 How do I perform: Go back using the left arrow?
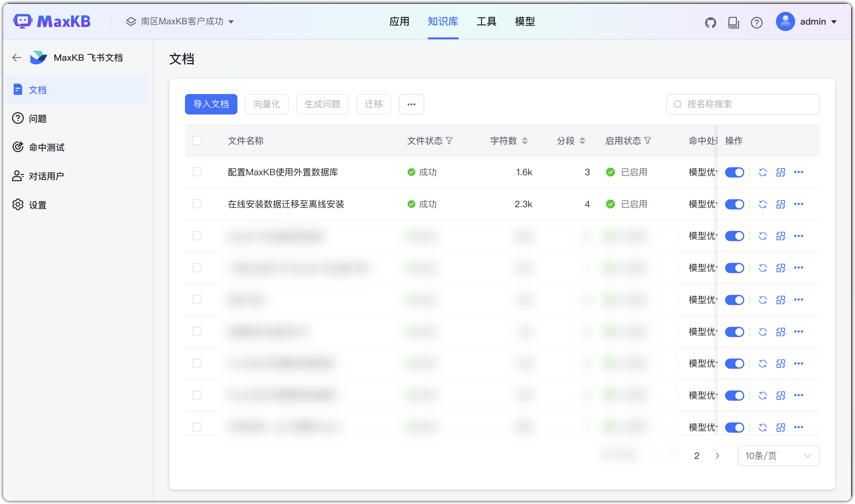click(17, 58)
